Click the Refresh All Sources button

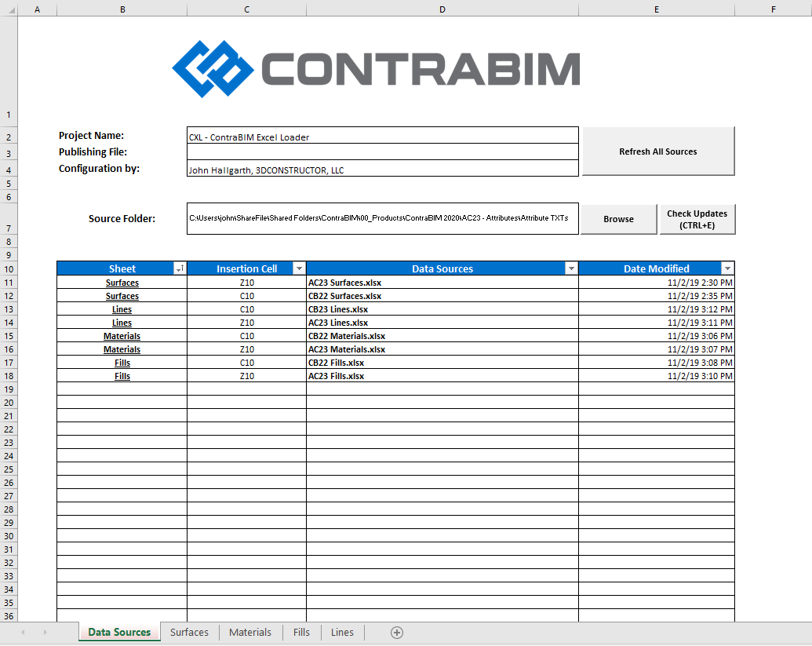click(x=658, y=151)
